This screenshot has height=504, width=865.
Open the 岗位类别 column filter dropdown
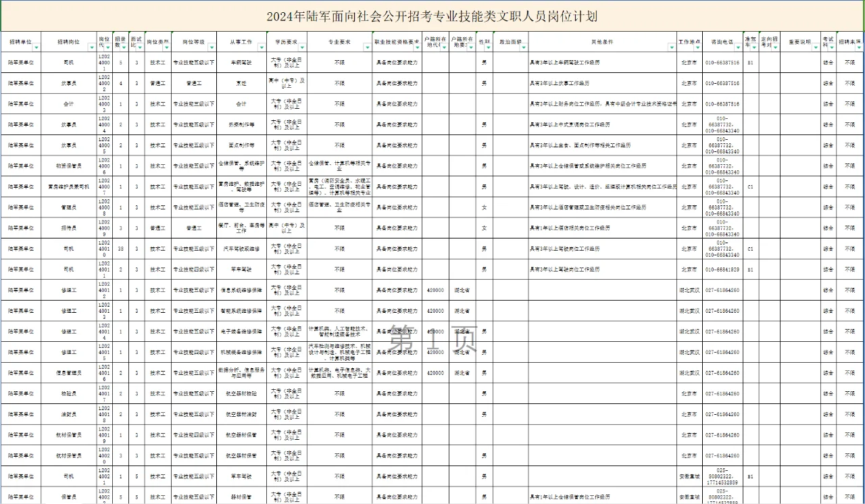166,48
